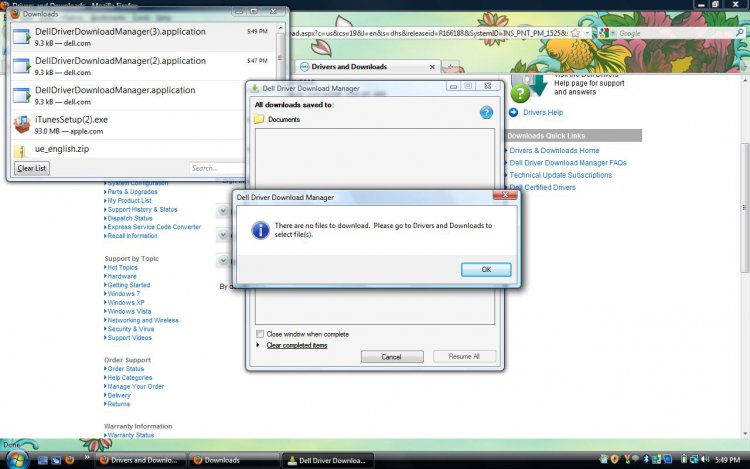Click the Downloads window search field

click(218, 168)
